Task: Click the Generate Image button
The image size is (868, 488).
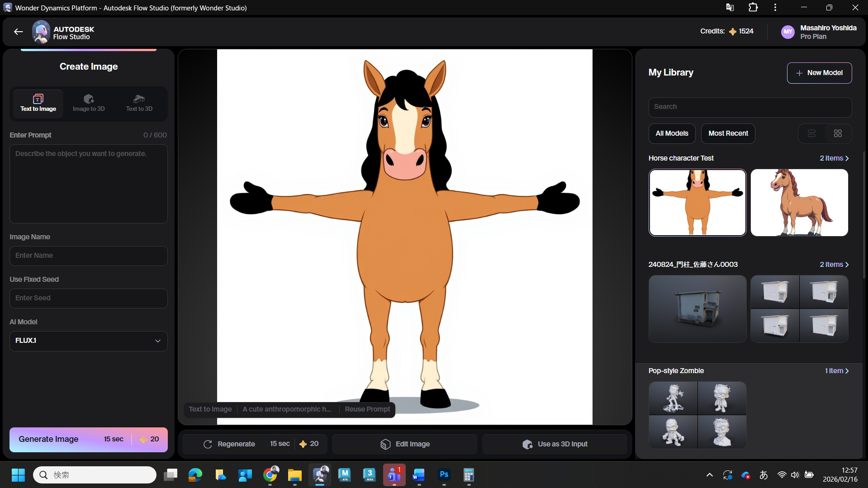Action: point(89,439)
